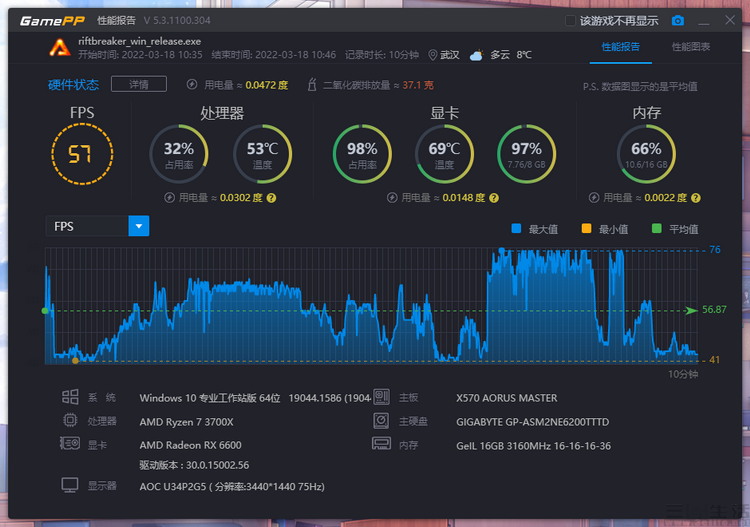Click the 41 minimum value label
This screenshot has height=527, width=750.
point(715,360)
